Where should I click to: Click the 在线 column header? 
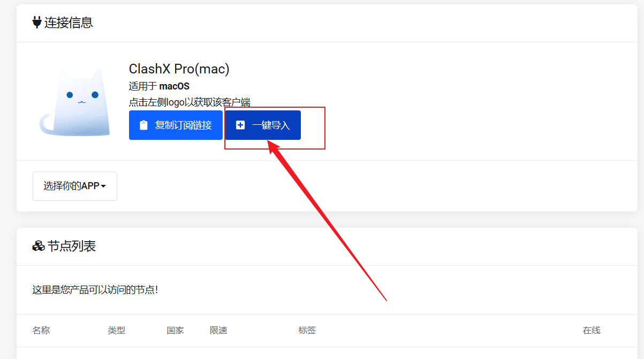click(592, 330)
